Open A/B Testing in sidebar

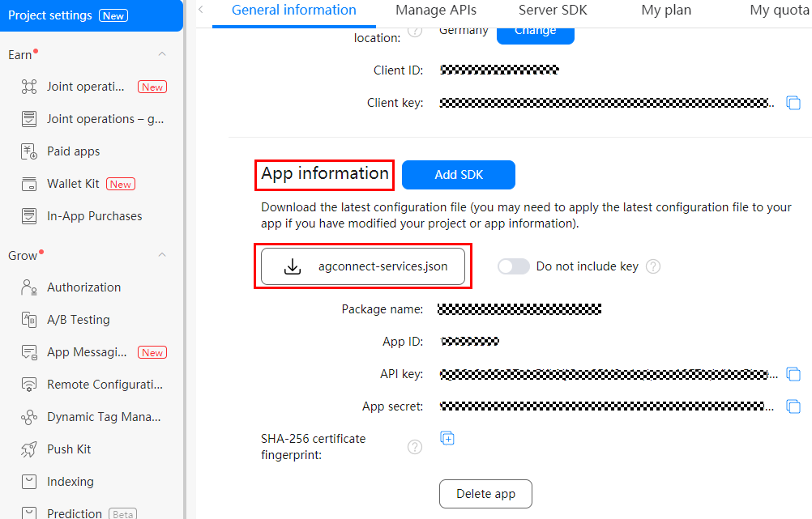[x=78, y=320]
